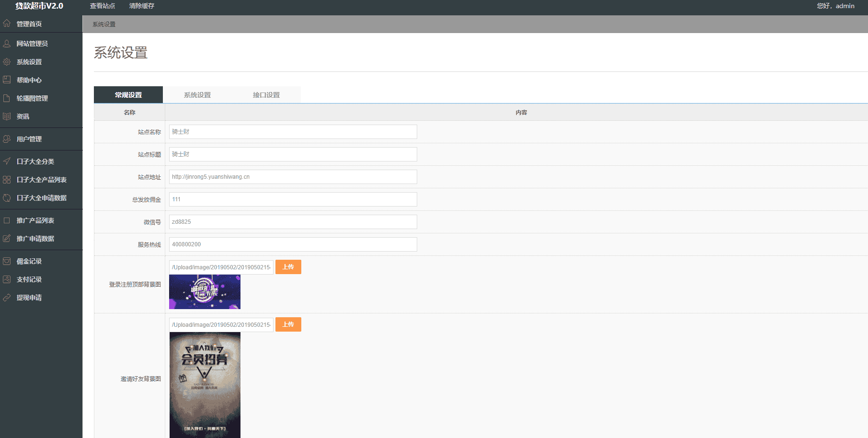868x438 pixels.
Task: Open 轮播图管理 page
Action: click(32, 98)
